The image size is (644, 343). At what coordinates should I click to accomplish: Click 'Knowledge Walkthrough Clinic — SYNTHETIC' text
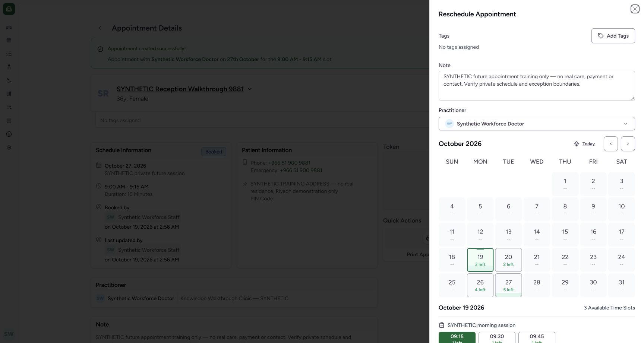[x=234, y=298]
